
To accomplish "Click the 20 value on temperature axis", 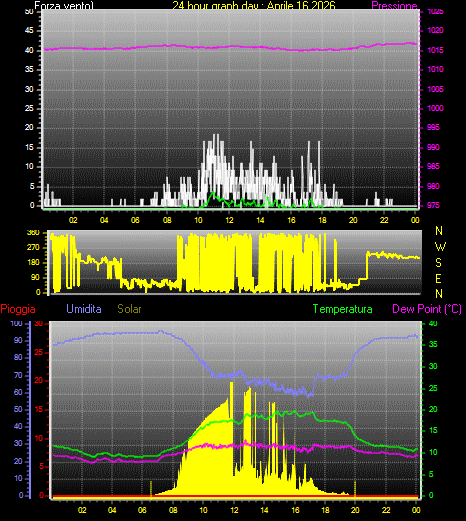I will point(433,409).
